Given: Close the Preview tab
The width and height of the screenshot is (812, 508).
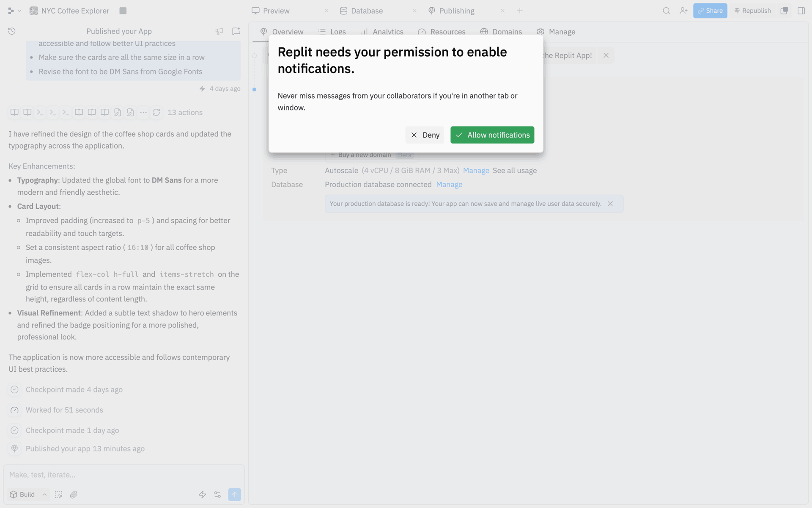Looking at the screenshot, I should (326, 11).
